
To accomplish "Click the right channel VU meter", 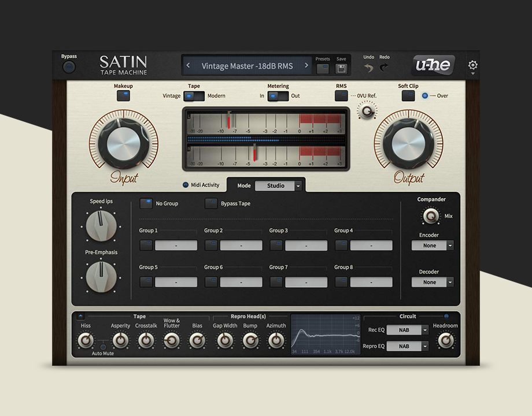I will click(x=266, y=155).
